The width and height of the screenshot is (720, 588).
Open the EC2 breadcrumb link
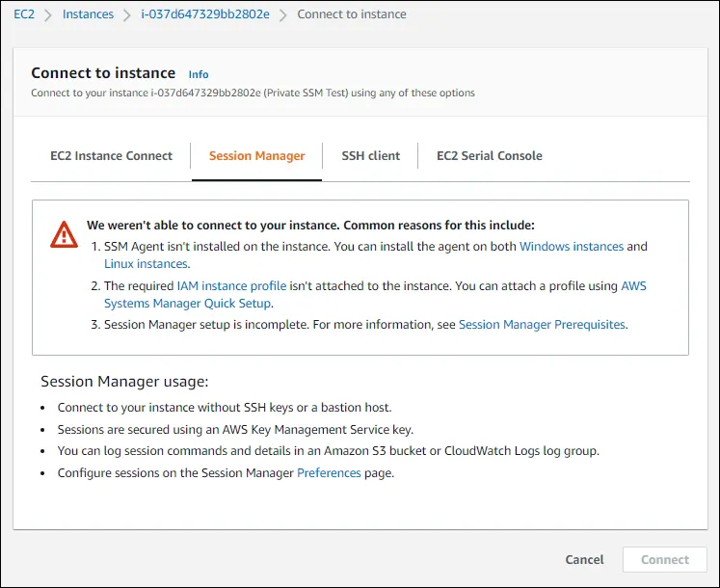(24, 14)
